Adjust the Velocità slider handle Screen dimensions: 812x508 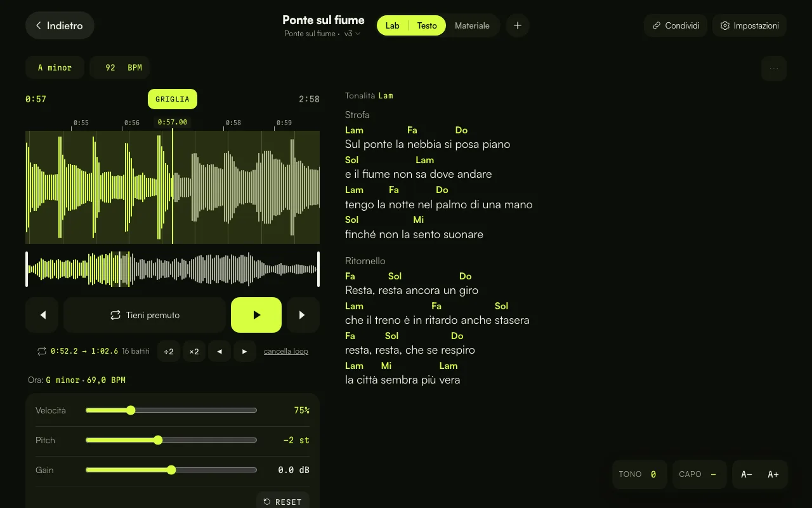pos(131,410)
